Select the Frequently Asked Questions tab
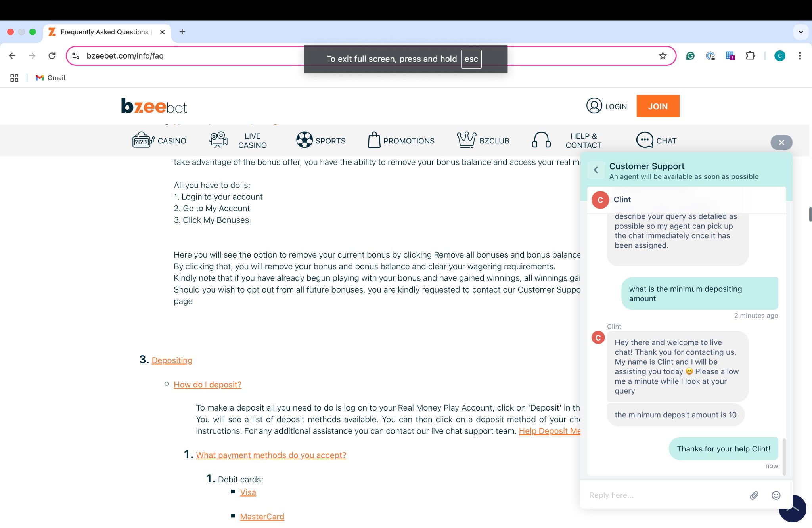The image size is (812, 528). click(x=104, y=32)
